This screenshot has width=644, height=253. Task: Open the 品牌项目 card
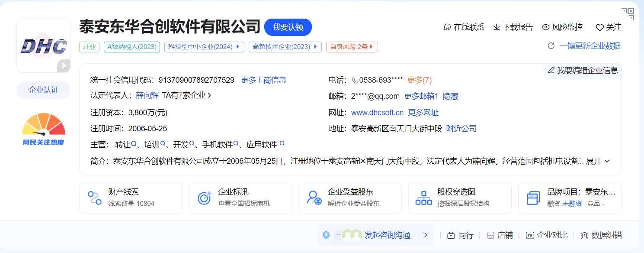[x=570, y=198]
